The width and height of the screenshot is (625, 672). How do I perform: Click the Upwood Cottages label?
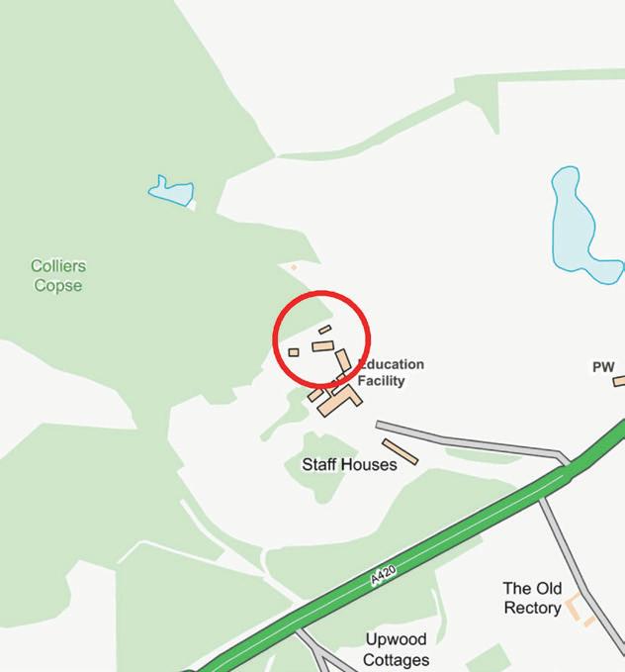pos(396,649)
